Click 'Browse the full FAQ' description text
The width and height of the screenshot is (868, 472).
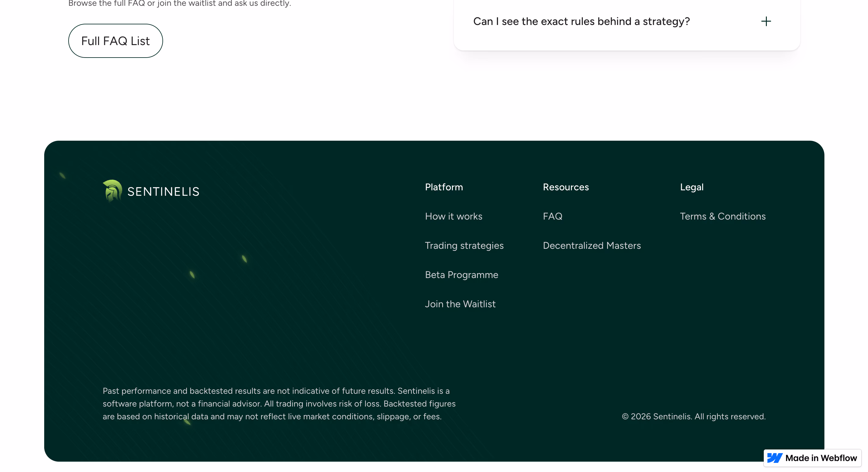pyautogui.click(x=180, y=3)
